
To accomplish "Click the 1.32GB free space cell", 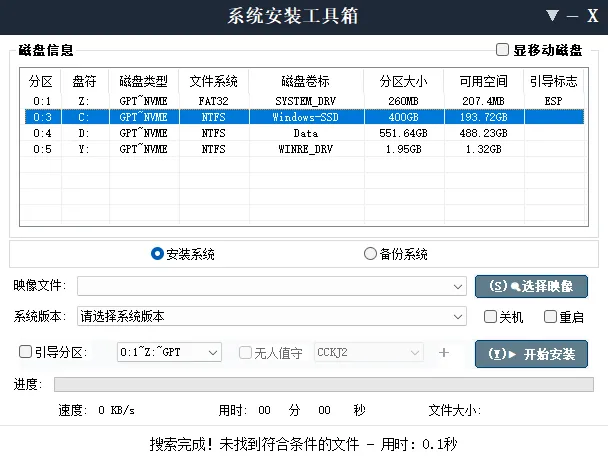I will click(x=484, y=149).
